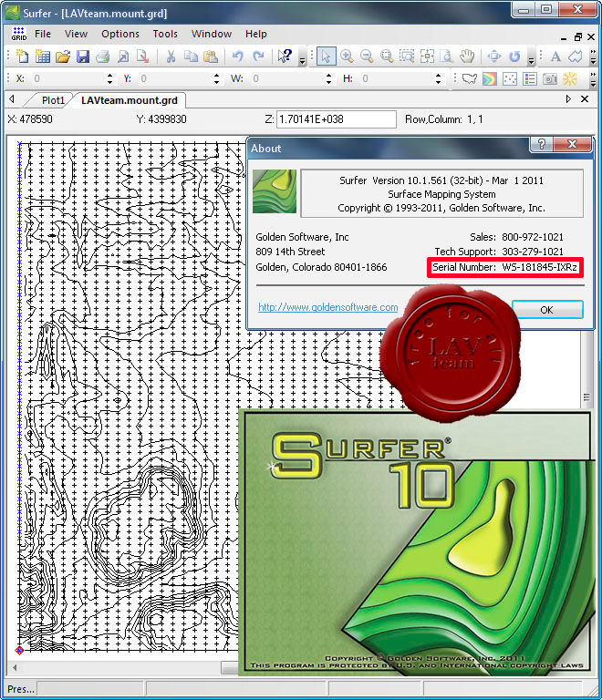
Task: Open the Options menu
Action: pos(120,34)
